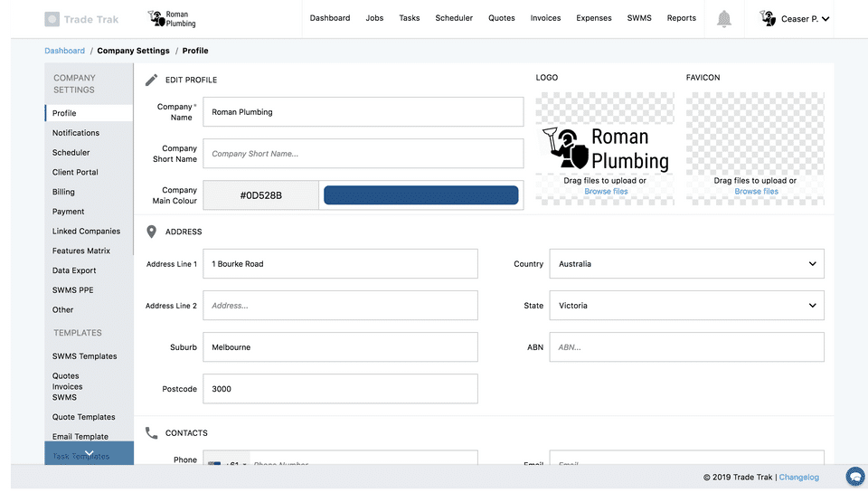Open the Scheduler top menu item
Image resolution: width=868 pixels, height=502 pixels.
coord(454,18)
